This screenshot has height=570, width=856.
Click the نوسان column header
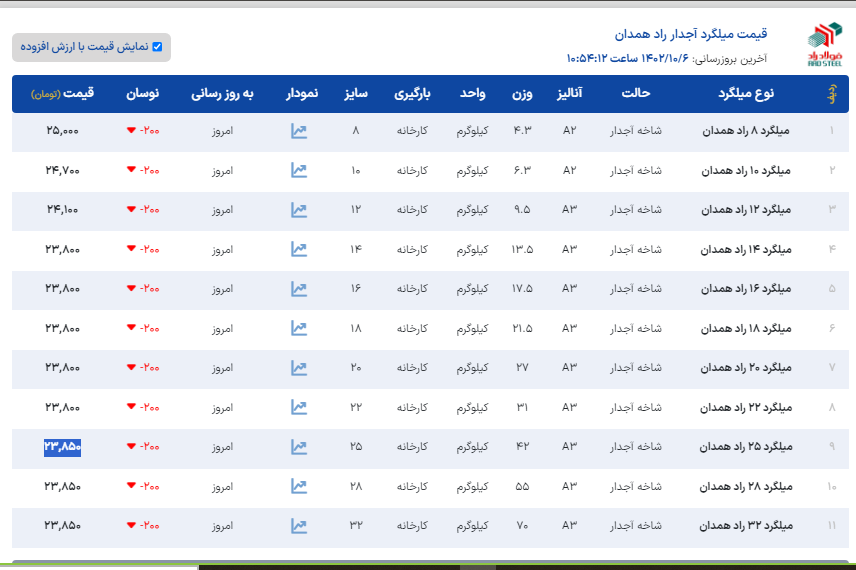click(x=142, y=94)
